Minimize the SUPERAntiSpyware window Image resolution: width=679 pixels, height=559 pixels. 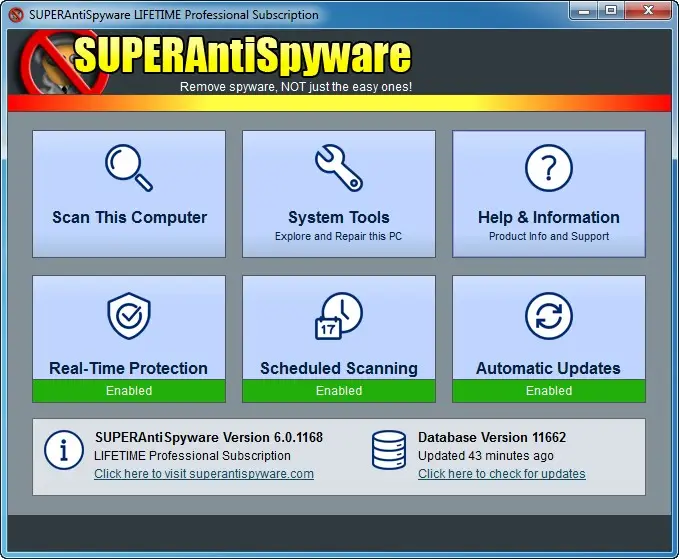pos(584,10)
